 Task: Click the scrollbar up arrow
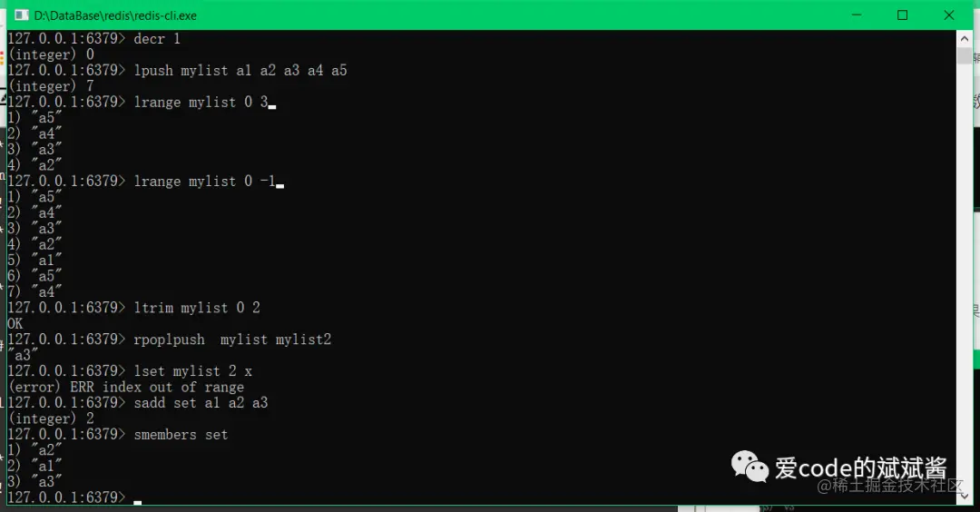(964, 39)
